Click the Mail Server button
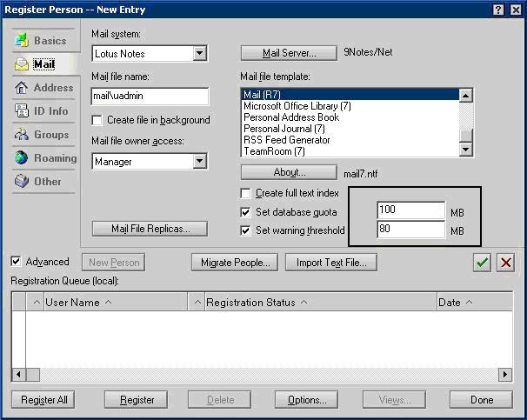This screenshot has width=527, height=420. (x=289, y=53)
